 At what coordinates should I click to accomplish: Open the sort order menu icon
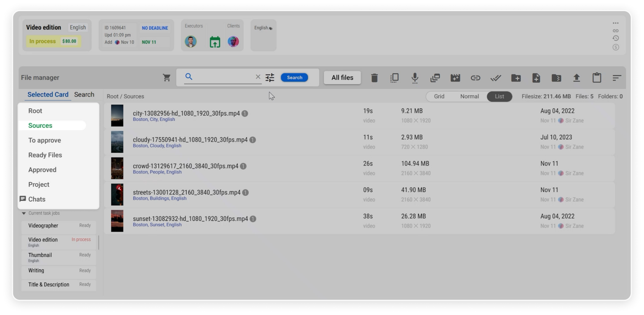[x=617, y=78]
